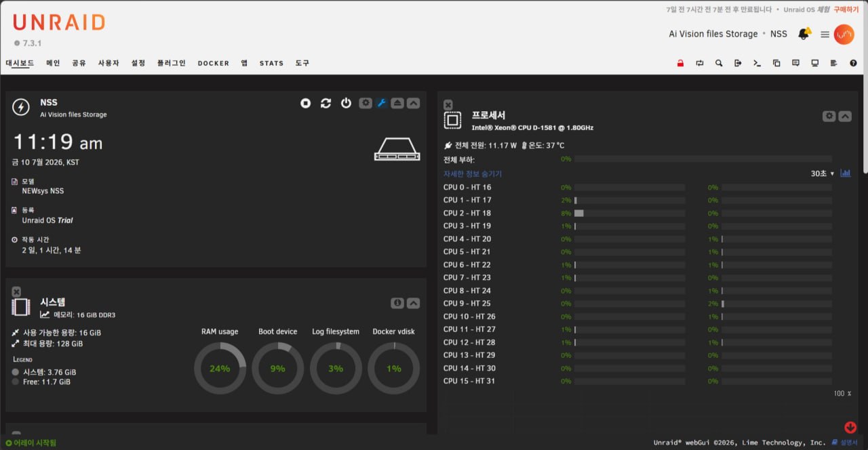Close the system panel with X

pyautogui.click(x=16, y=291)
